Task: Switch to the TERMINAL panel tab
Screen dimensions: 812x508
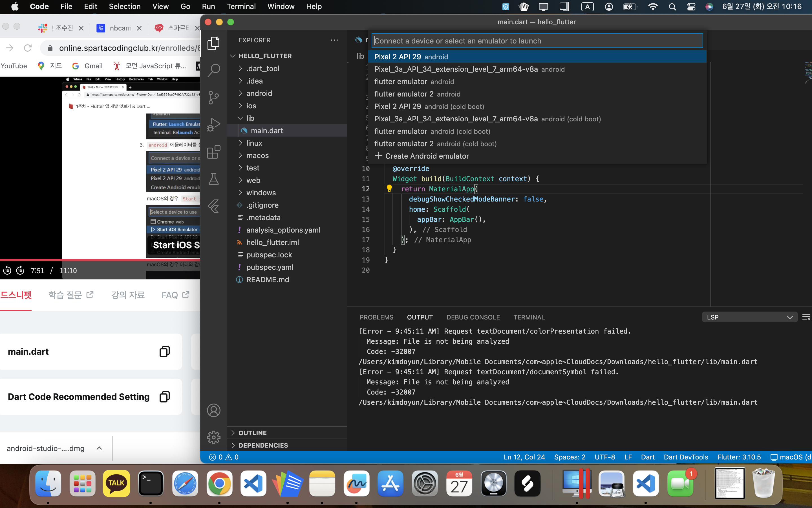Action: point(529,317)
